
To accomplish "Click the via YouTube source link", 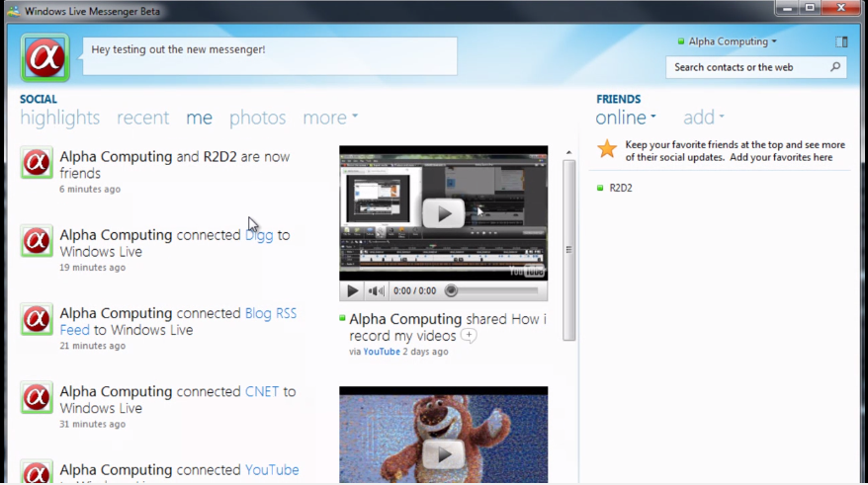I will [382, 352].
